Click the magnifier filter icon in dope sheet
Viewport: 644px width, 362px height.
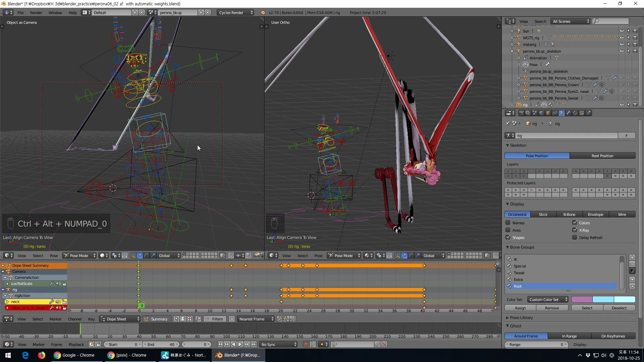point(199,319)
